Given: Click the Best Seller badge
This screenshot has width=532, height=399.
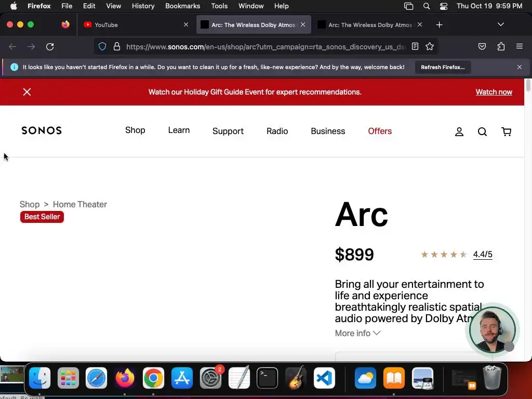Looking at the screenshot, I should (42, 217).
